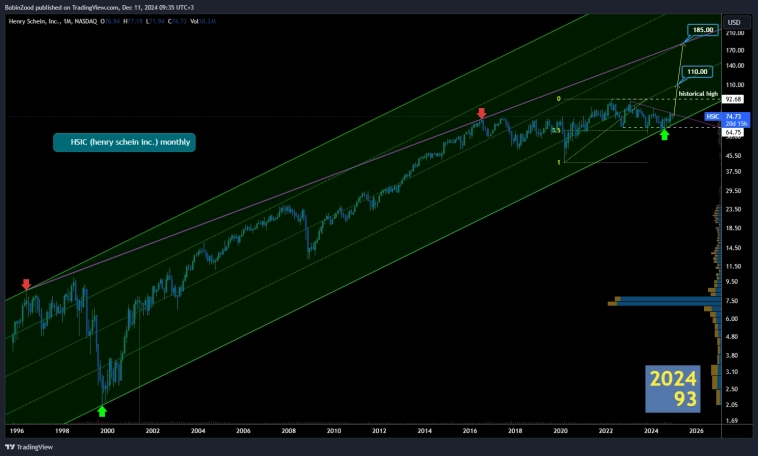758x456 pixels.
Task: Click the 9.50 price axis label
Action: pos(732,281)
